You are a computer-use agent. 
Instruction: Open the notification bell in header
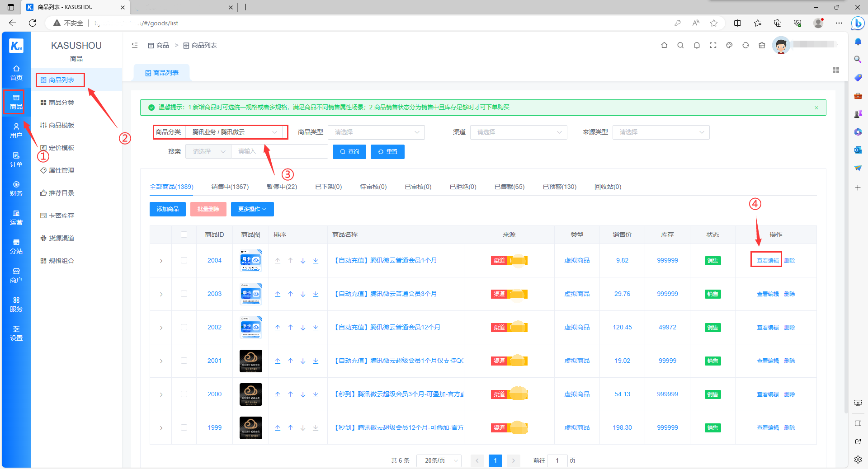coord(697,45)
